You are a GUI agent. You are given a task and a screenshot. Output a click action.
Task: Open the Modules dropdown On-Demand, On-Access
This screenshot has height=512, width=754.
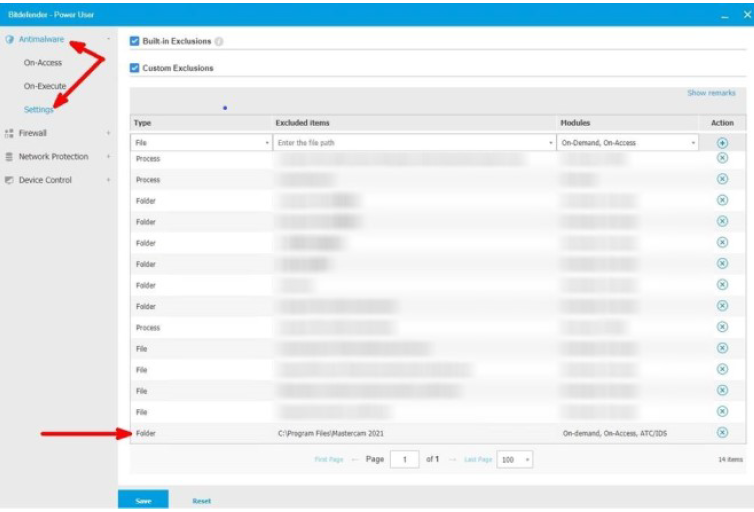coord(628,143)
